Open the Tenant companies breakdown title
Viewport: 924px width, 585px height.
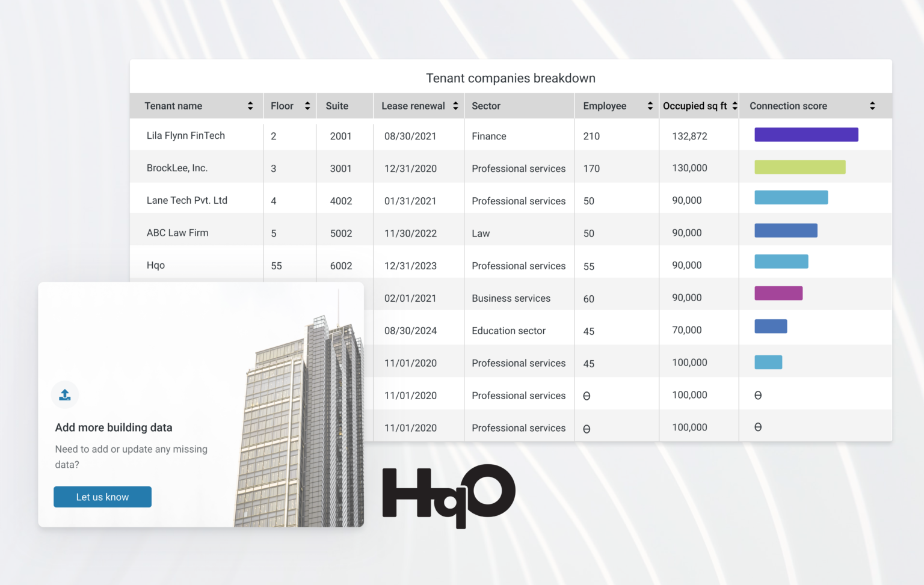click(x=511, y=78)
